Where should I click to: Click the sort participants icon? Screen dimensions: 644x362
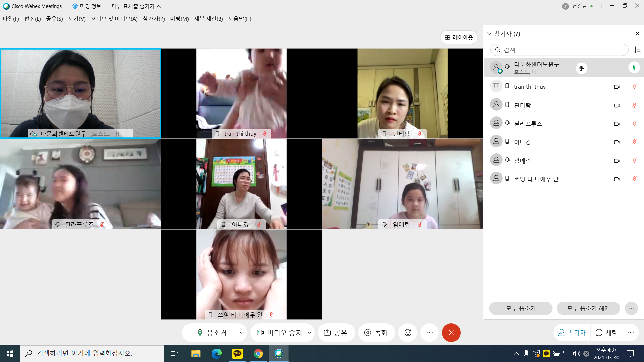pos(637,50)
